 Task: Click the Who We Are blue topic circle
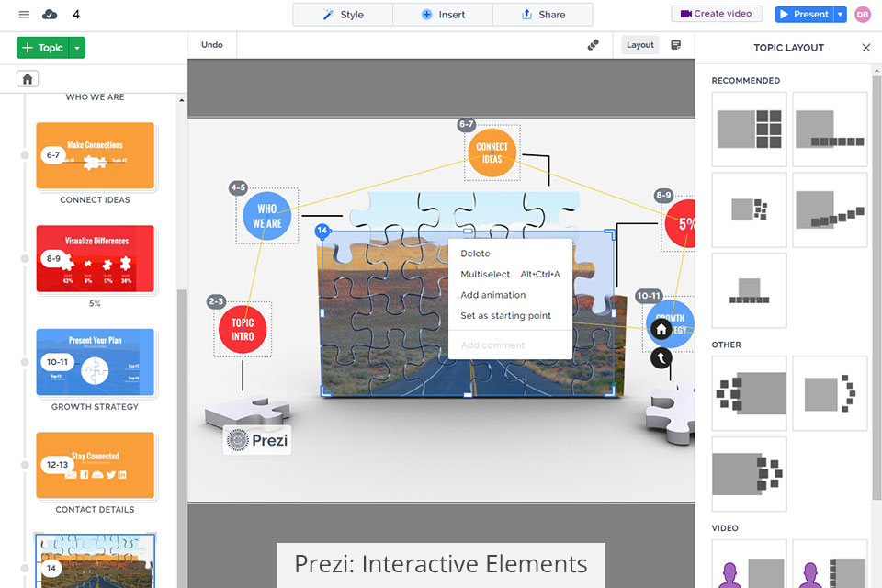tap(267, 216)
